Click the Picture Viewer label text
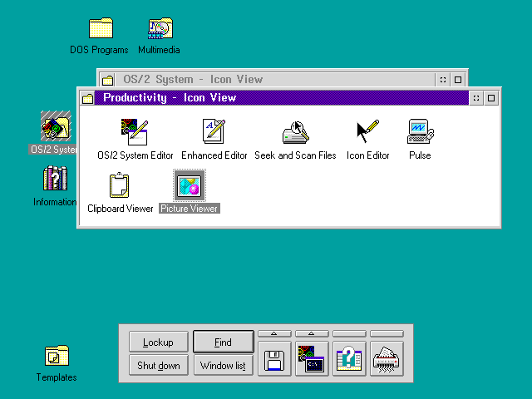Viewport: 532px width, 399px height. coord(190,209)
